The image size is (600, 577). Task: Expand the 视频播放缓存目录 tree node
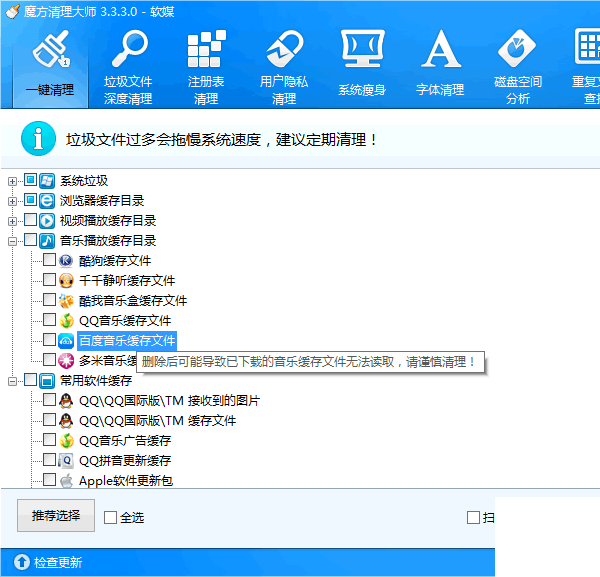(x=12, y=221)
